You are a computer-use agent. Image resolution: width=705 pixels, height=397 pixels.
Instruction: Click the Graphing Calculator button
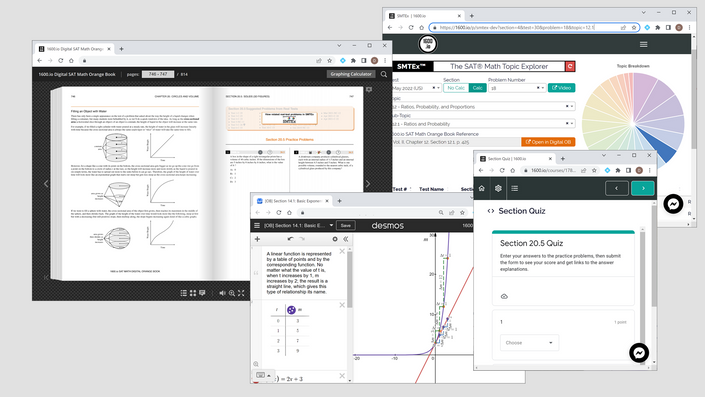[351, 74]
